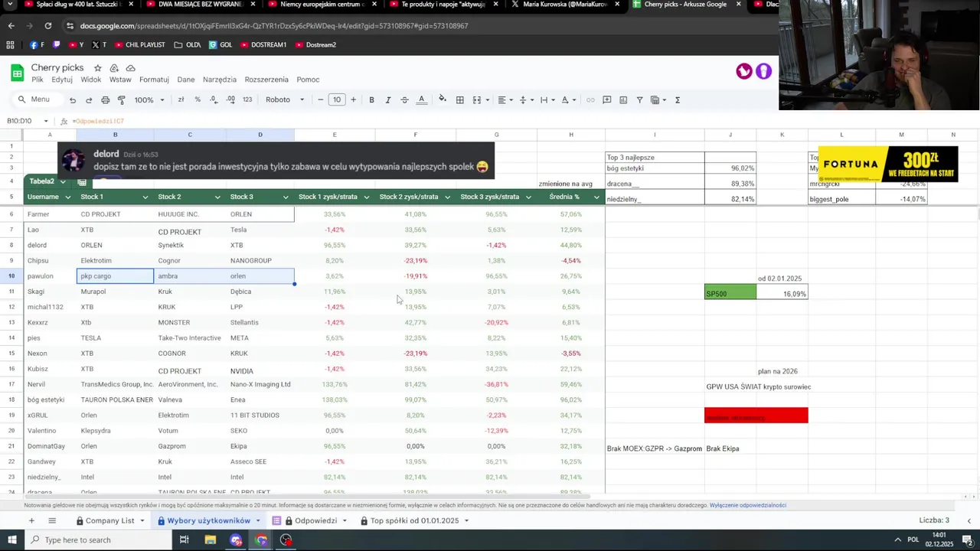Open the 100% zoom dropdown

149,100
